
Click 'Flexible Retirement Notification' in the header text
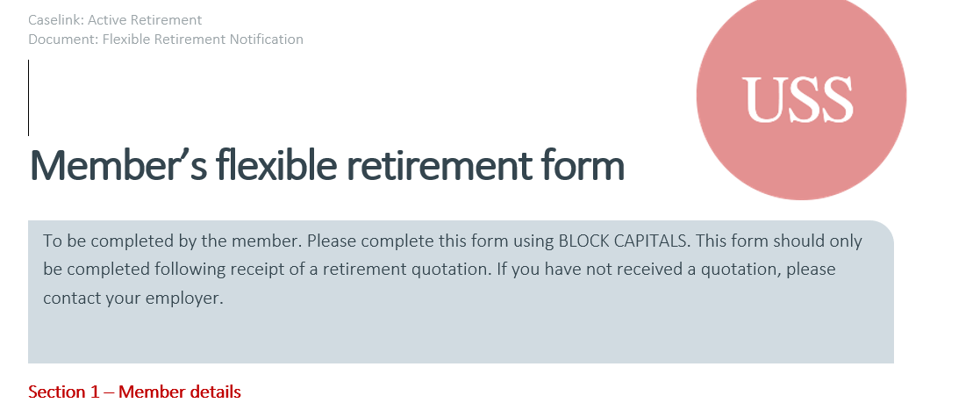pos(204,40)
